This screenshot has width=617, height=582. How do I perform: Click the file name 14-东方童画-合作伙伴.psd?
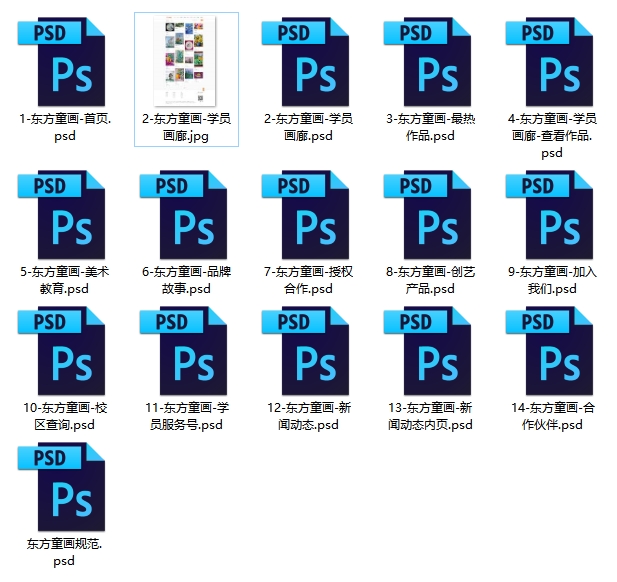[552, 416]
